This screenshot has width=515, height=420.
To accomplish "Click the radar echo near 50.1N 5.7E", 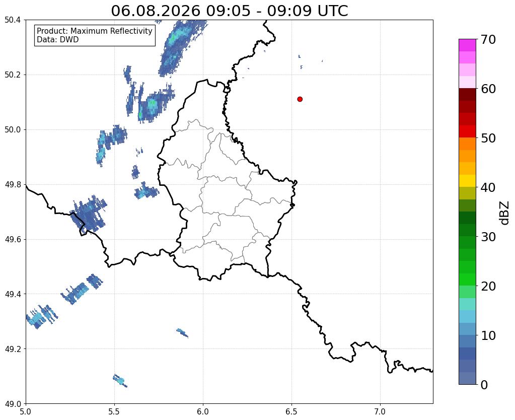I will [x=153, y=105].
